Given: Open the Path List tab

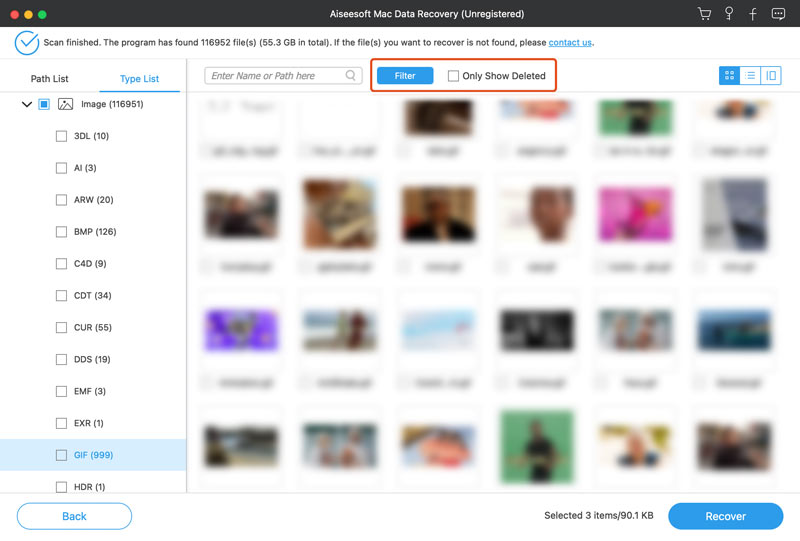Looking at the screenshot, I should [50, 79].
